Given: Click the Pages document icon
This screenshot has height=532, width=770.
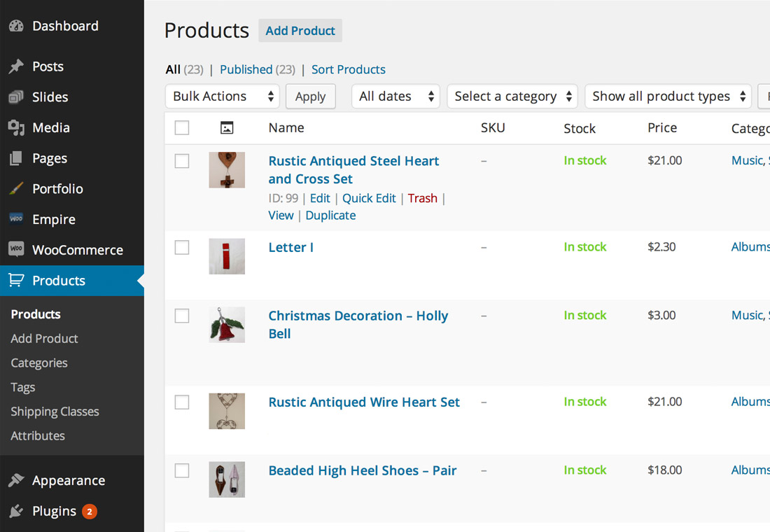Looking at the screenshot, I should click(x=16, y=159).
